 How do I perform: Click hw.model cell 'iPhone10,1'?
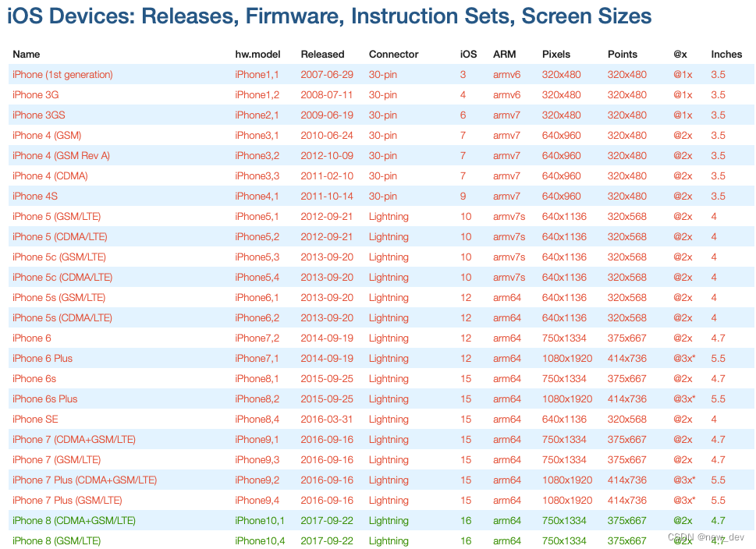[259, 520]
